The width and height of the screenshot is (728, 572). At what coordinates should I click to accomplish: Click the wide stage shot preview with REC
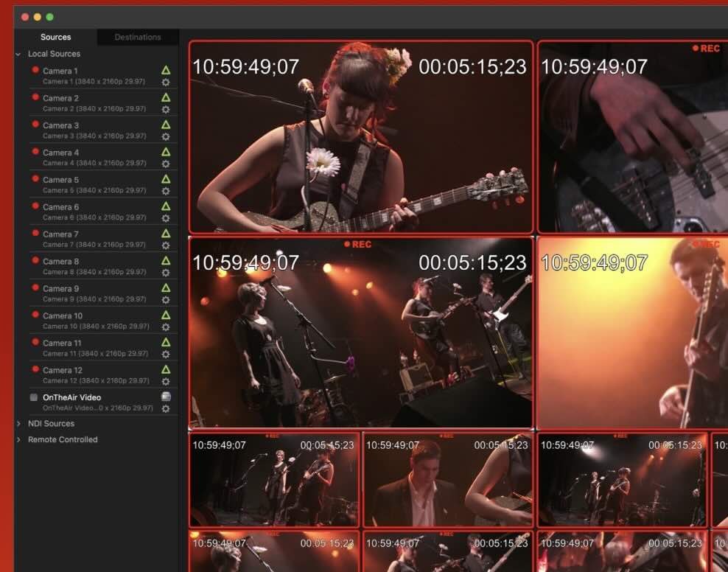(x=360, y=333)
